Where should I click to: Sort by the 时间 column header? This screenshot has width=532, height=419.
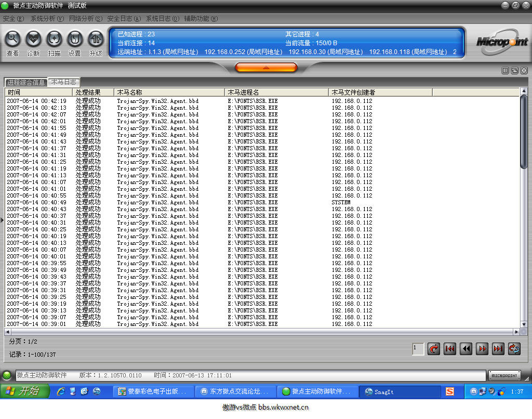click(38, 93)
